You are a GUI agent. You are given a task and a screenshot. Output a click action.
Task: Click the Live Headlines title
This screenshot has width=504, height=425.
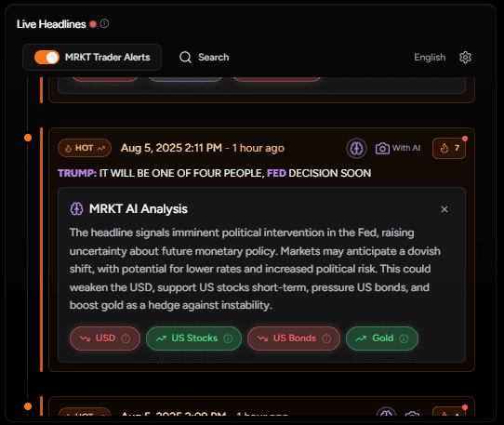(51, 24)
